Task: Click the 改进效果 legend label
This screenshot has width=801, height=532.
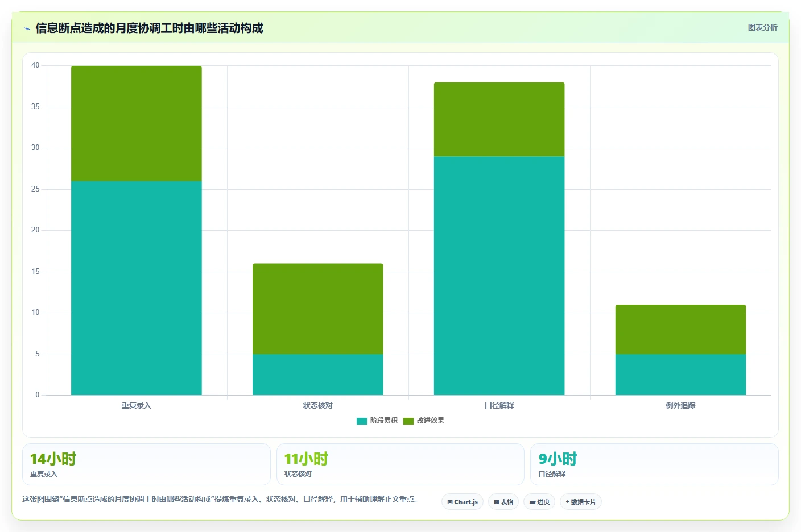Action: (x=431, y=421)
